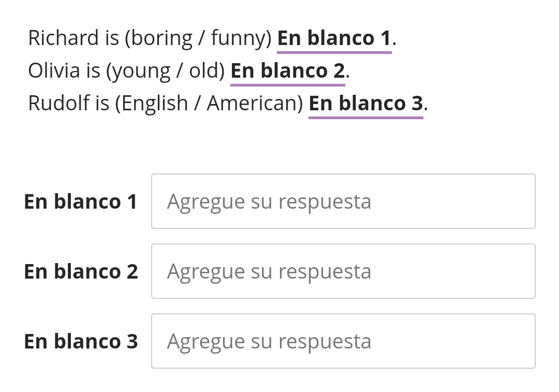Click underlined En blanco 2 in Olivia sentence

click(287, 71)
